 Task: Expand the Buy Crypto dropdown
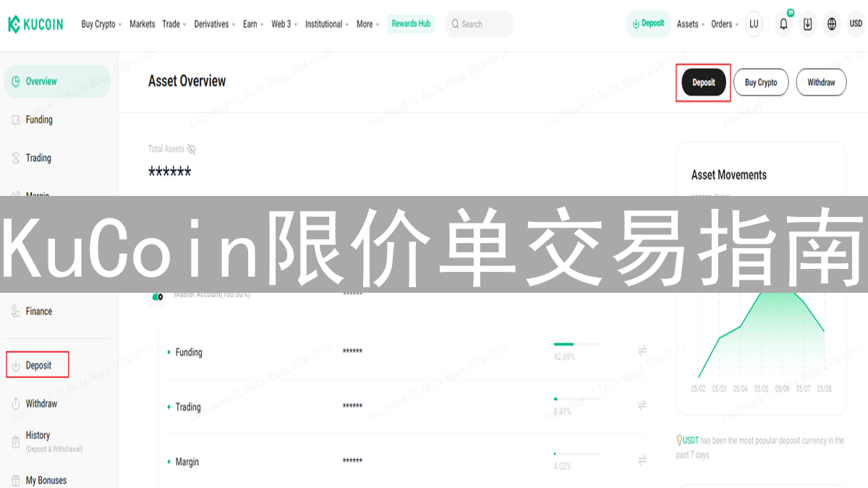tap(101, 24)
